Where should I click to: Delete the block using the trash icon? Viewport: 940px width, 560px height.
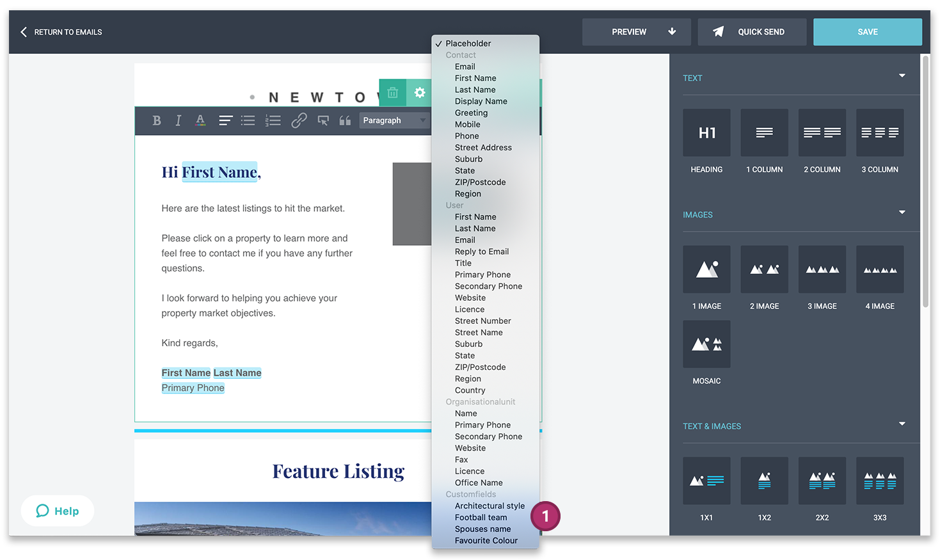[x=392, y=92]
